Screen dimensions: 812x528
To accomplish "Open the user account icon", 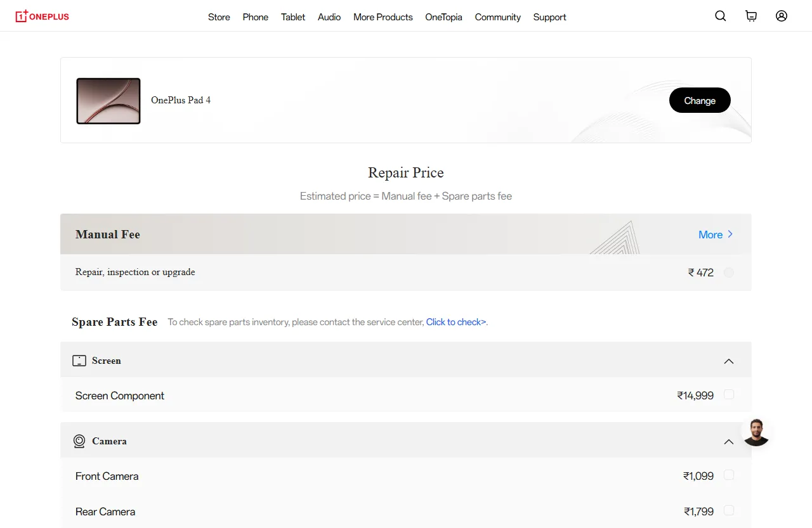I will [782, 16].
